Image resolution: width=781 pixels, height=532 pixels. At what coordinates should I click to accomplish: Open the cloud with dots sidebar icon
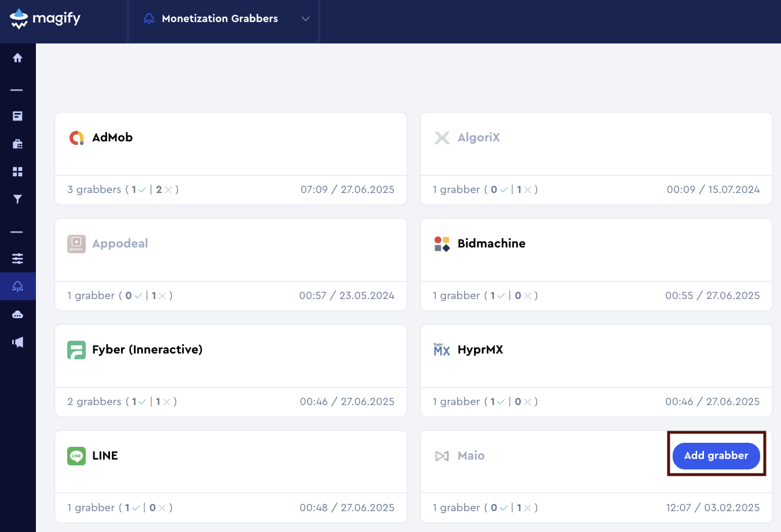click(x=18, y=315)
